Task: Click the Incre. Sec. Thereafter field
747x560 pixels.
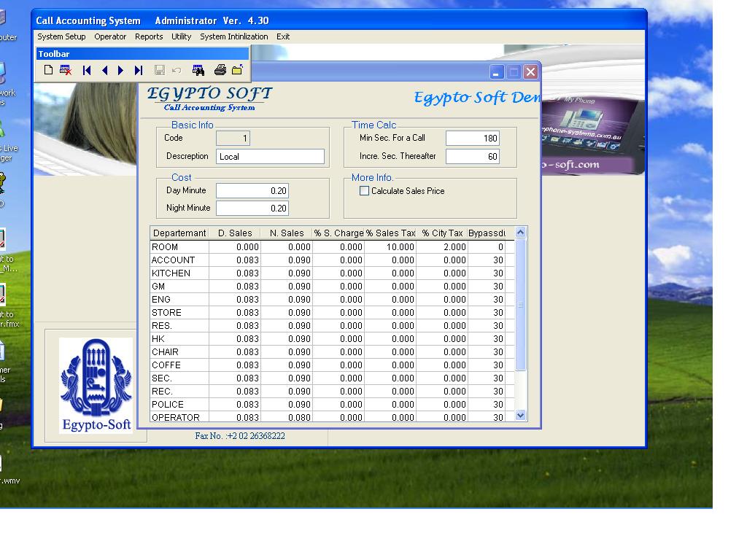Action: pos(473,156)
